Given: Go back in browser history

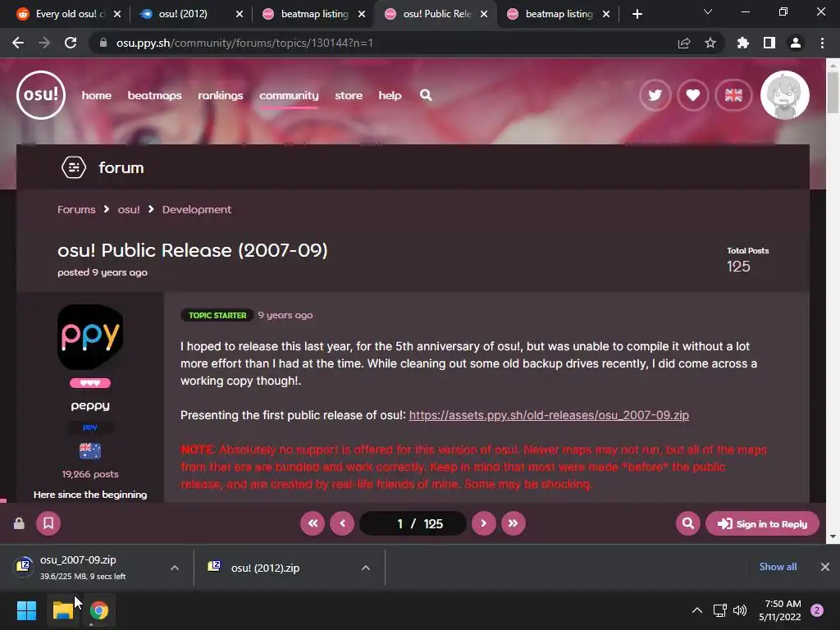Looking at the screenshot, I should (x=18, y=43).
